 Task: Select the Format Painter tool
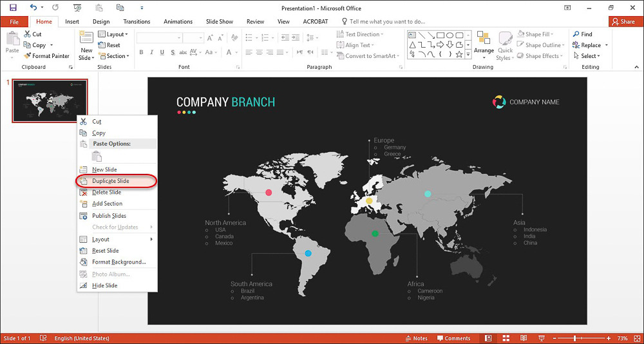coord(46,56)
